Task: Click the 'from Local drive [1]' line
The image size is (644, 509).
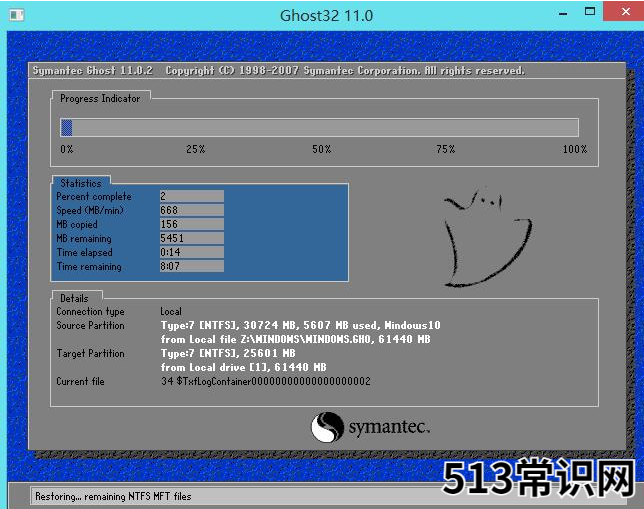Action: [x=244, y=367]
